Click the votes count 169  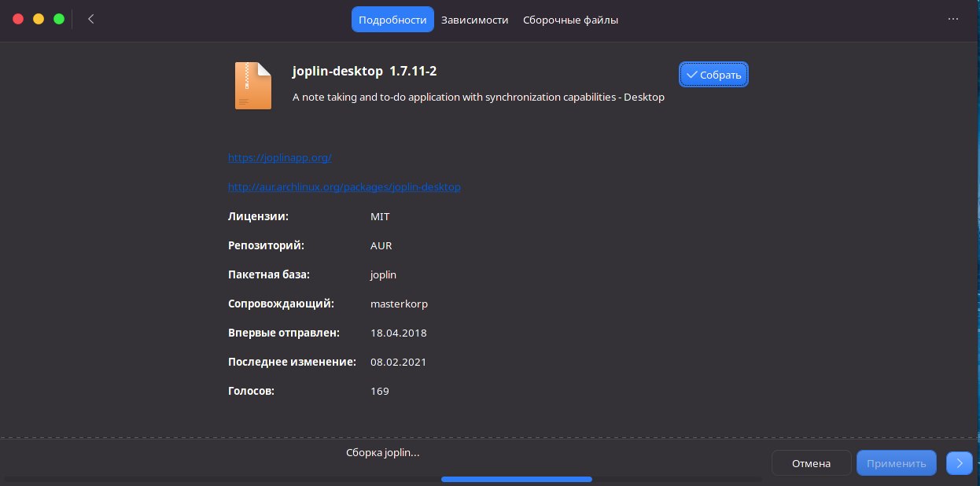380,391
